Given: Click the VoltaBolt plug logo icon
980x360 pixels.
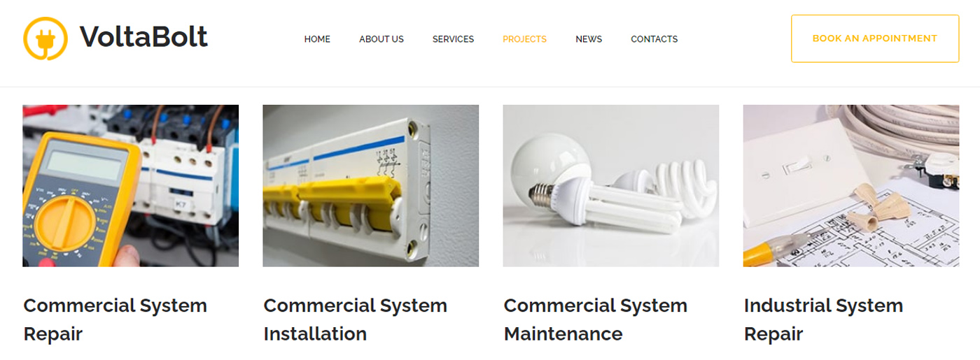Looking at the screenshot, I should (45, 38).
